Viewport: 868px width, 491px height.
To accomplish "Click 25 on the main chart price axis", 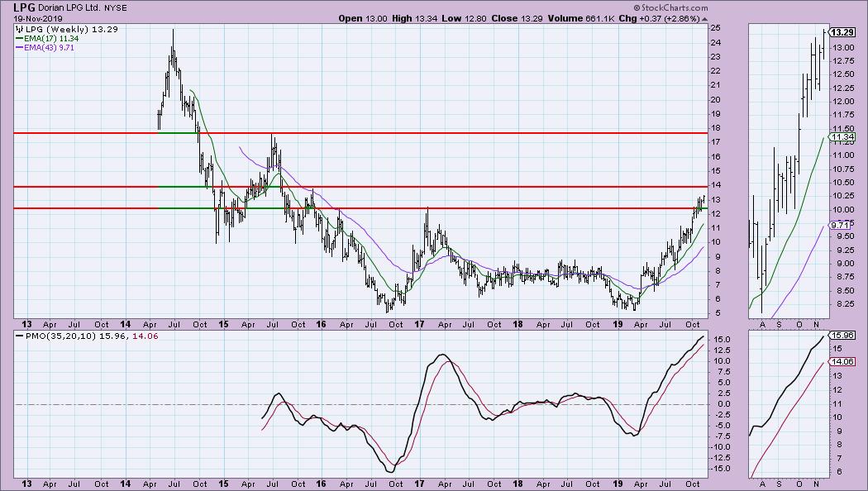I will click(x=715, y=28).
